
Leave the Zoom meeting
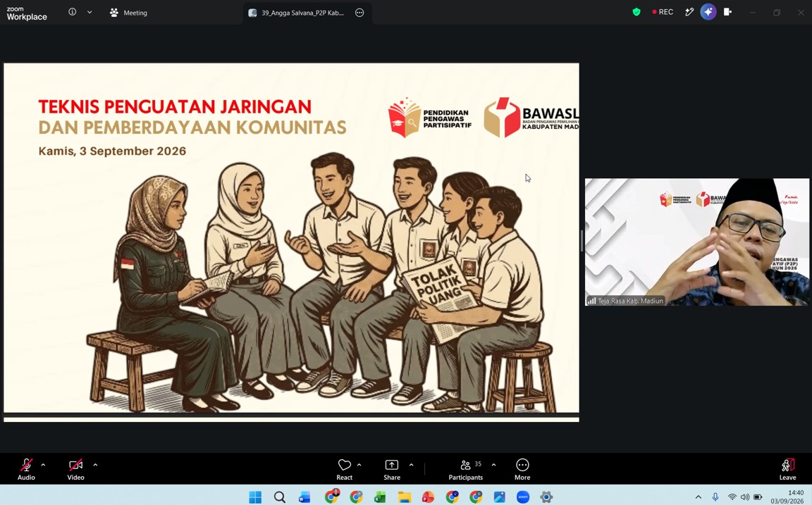pos(787,469)
